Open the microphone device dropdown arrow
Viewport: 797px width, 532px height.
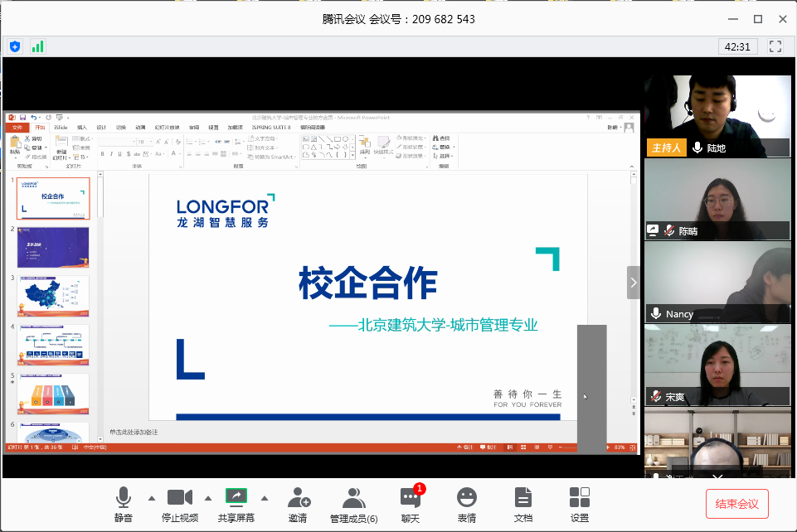click(150, 497)
